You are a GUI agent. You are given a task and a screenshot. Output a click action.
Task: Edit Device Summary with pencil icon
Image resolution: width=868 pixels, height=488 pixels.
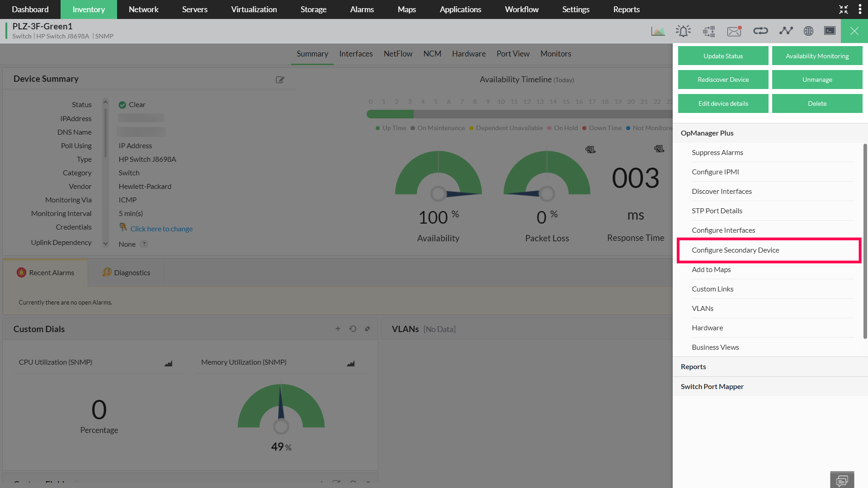pos(280,80)
